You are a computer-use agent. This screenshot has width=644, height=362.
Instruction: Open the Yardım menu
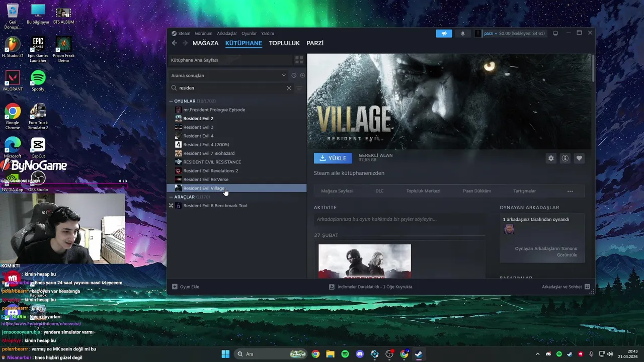268,33
